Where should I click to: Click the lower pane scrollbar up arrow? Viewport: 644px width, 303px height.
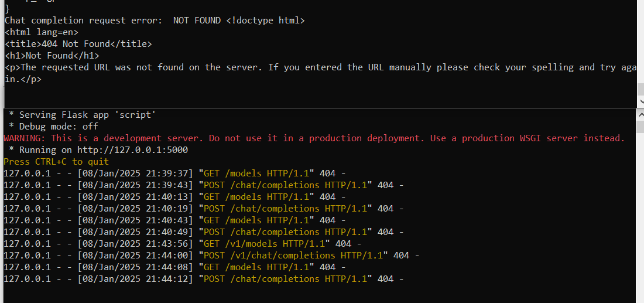click(640, 114)
